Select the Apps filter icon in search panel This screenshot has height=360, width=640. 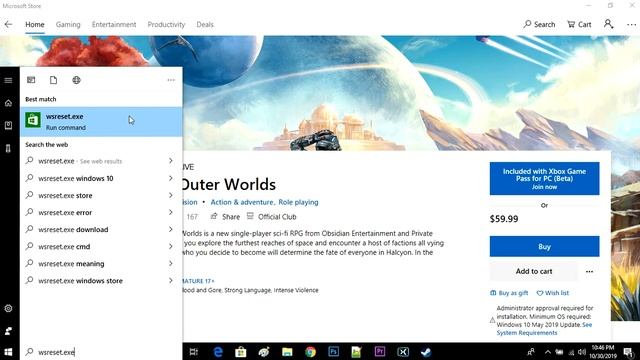(31, 80)
